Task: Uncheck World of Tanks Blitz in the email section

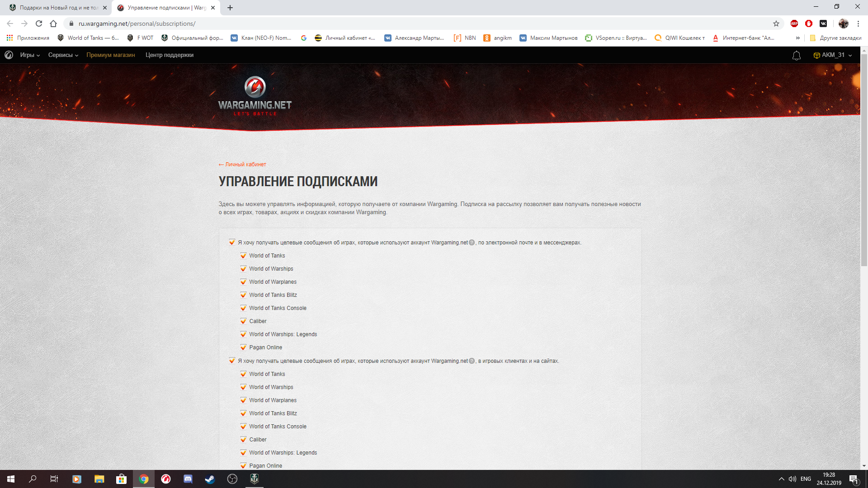Action: (243, 295)
